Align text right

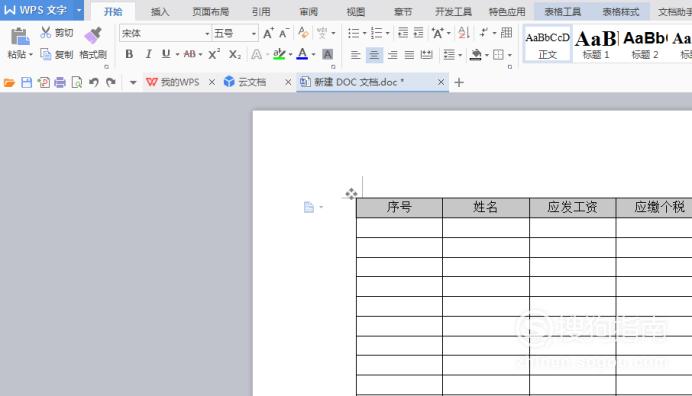tap(392, 55)
